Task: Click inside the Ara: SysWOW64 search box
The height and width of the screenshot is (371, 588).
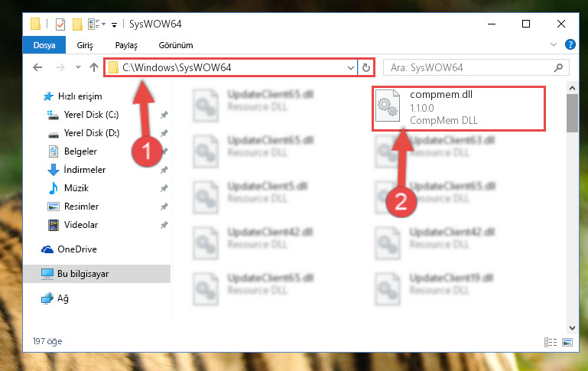Action: click(x=469, y=67)
